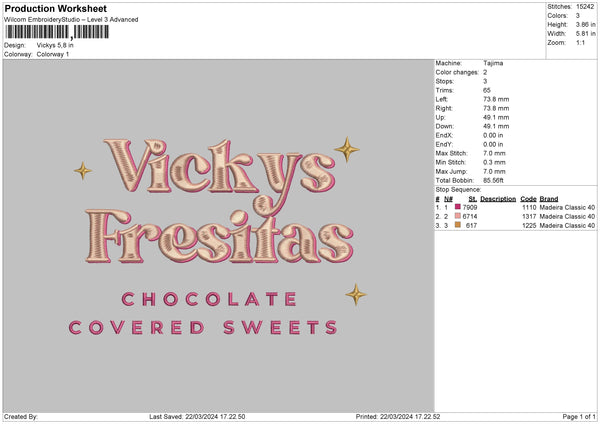Click the 'Left:' measurement 73.8 mm

point(496,99)
